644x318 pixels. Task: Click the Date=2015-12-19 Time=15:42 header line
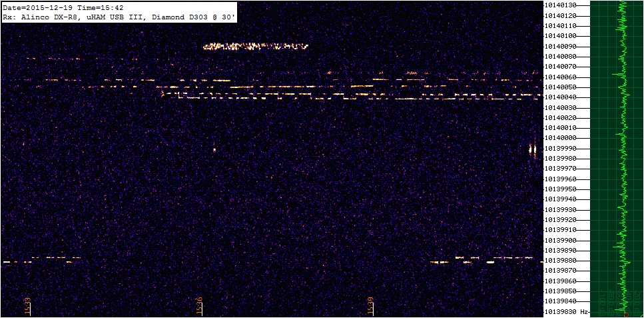coord(63,7)
